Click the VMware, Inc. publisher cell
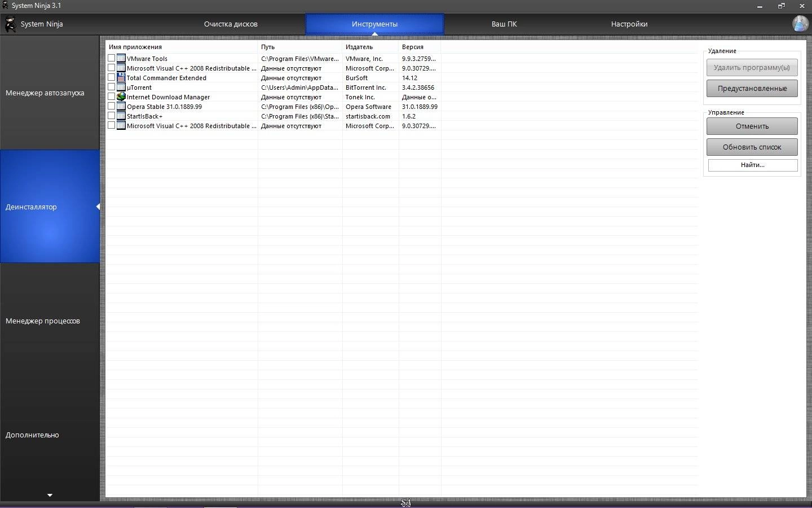The width and height of the screenshot is (812, 508). [x=364, y=59]
